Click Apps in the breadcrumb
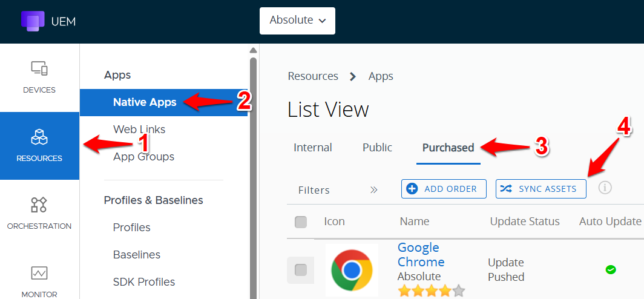Screen dimensions: 644x299 (381, 76)
